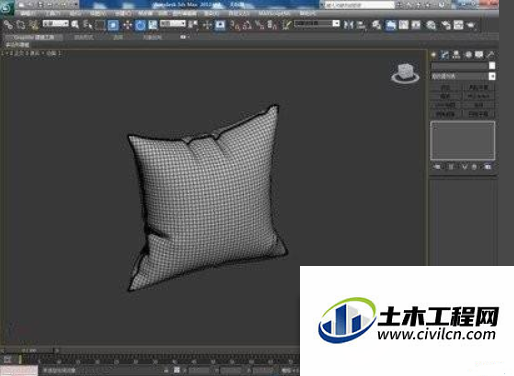Toggle pin stack button below modifier stack

pos(437,167)
